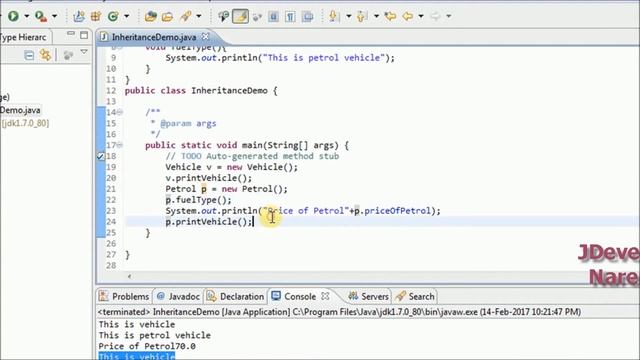Screen dimensions: 640x360
Task: Open the Run button dropdown arrow
Action: tap(27, 16)
